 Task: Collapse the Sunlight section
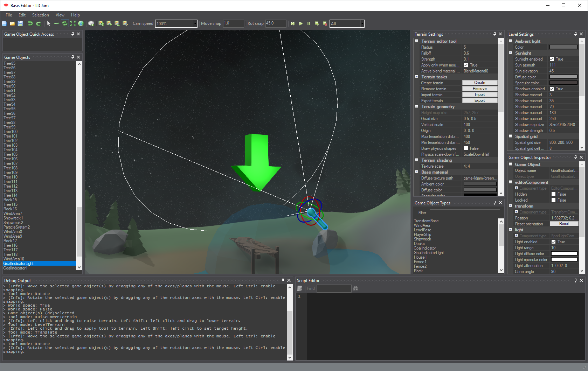click(511, 53)
